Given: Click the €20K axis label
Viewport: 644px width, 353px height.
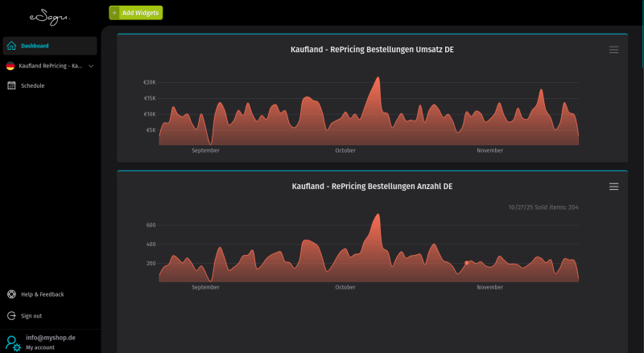Looking at the screenshot, I should point(150,83).
